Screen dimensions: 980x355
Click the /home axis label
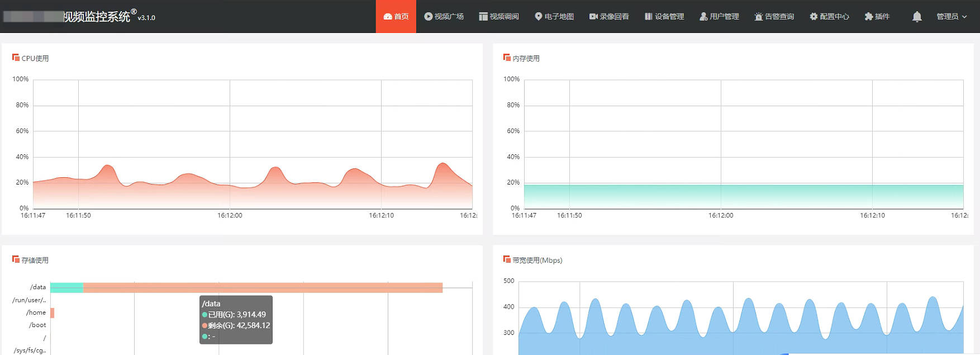pos(36,313)
